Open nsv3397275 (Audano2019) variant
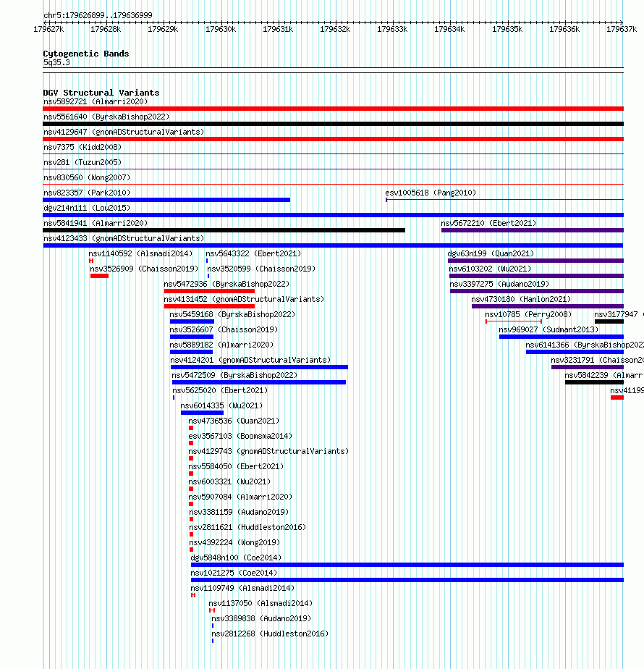644x669 pixels. point(499,284)
